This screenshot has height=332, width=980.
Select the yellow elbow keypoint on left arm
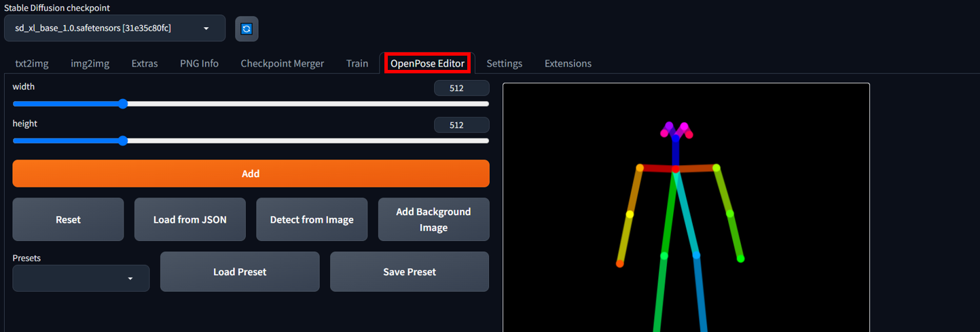tap(630, 214)
